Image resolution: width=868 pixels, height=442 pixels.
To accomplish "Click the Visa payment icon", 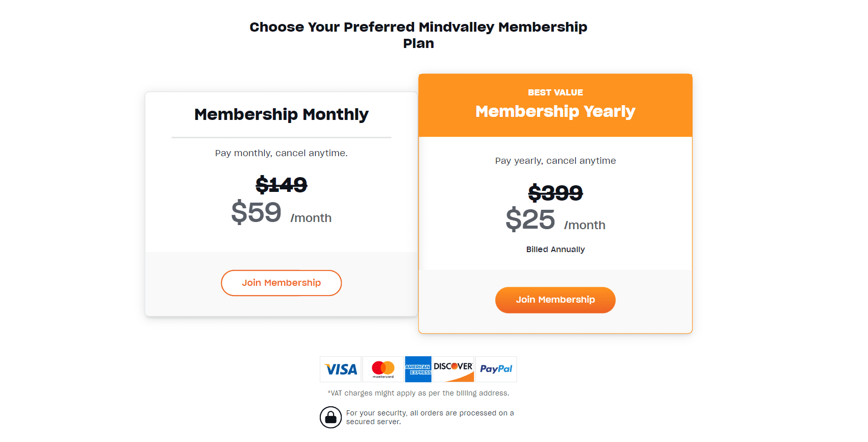I will click(340, 369).
